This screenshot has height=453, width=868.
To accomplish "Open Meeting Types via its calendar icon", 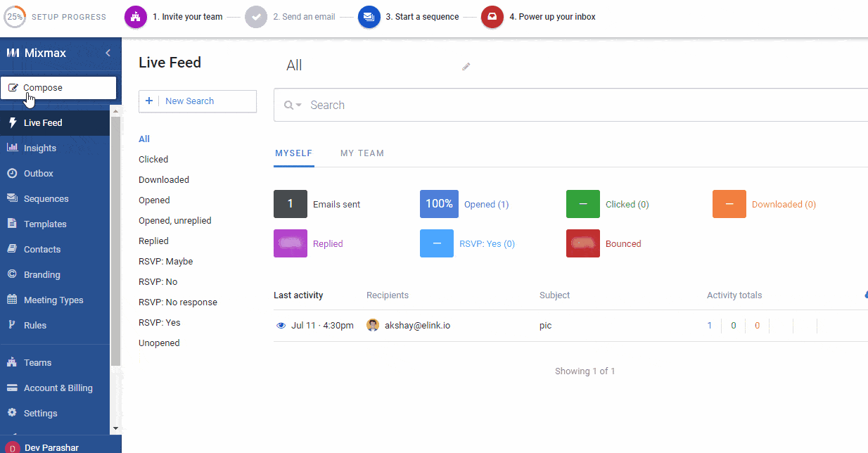I will pyautogui.click(x=12, y=300).
